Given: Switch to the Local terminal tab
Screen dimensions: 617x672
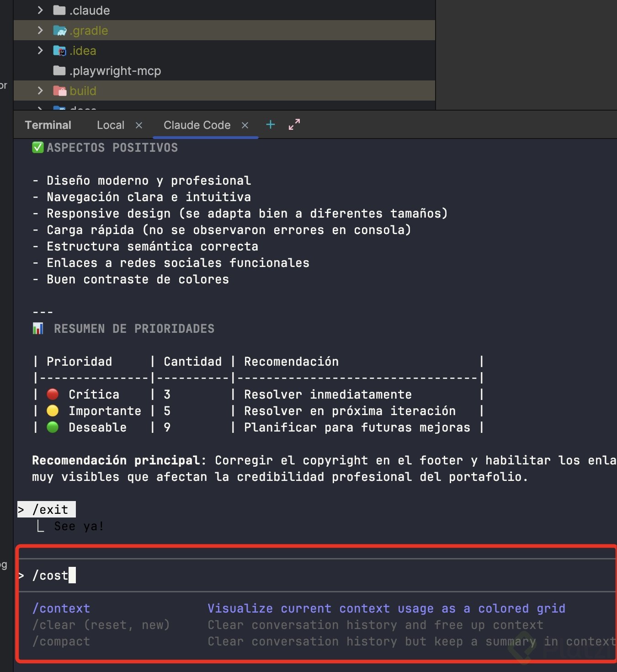Looking at the screenshot, I should coord(111,125).
